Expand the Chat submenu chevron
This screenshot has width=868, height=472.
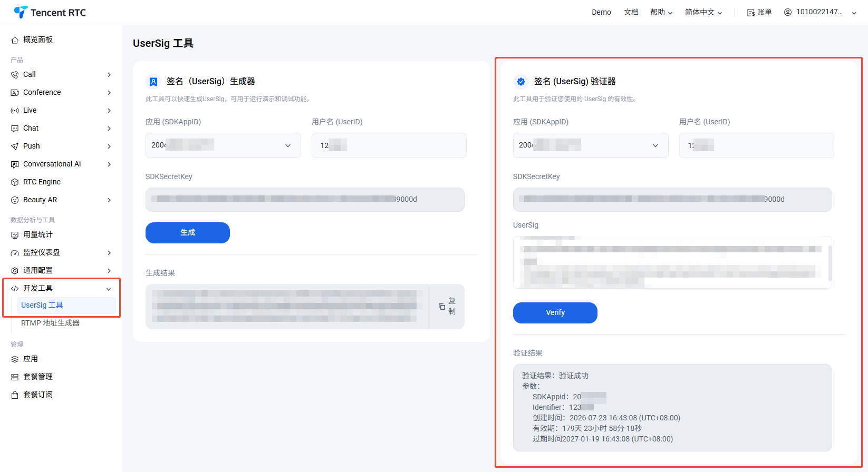(x=109, y=129)
